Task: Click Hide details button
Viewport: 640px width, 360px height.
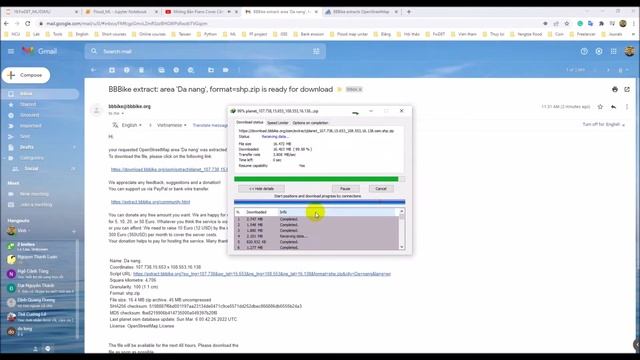Action: (x=261, y=189)
